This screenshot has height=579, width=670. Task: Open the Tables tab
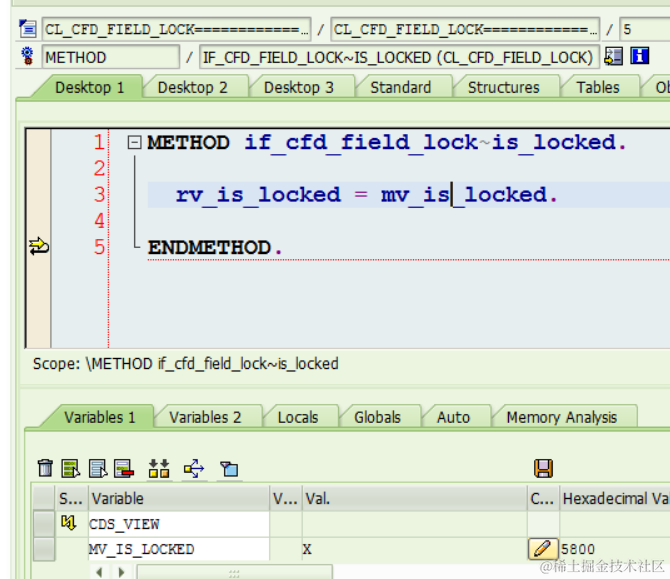[598, 88]
